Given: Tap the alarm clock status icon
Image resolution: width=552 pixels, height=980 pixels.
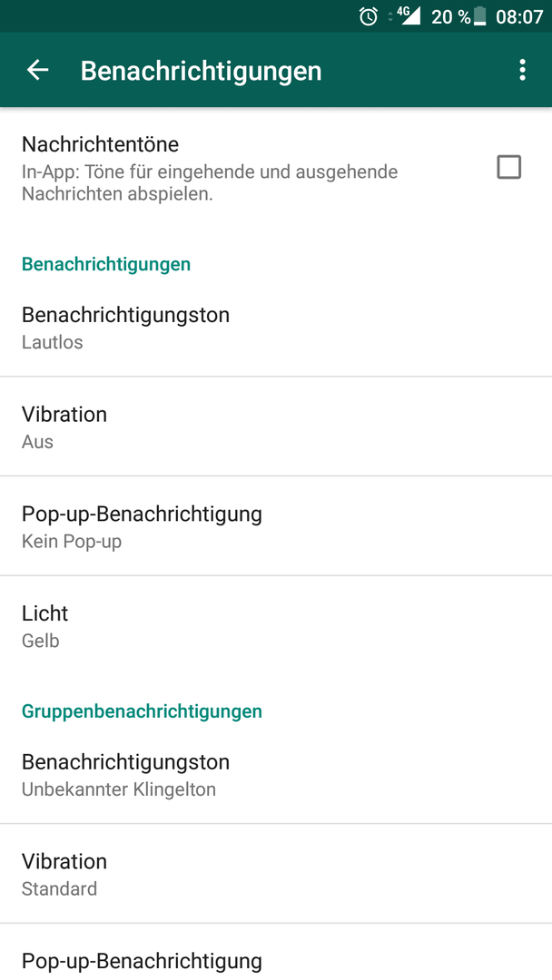Looking at the screenshot, I should pos(369,17).
